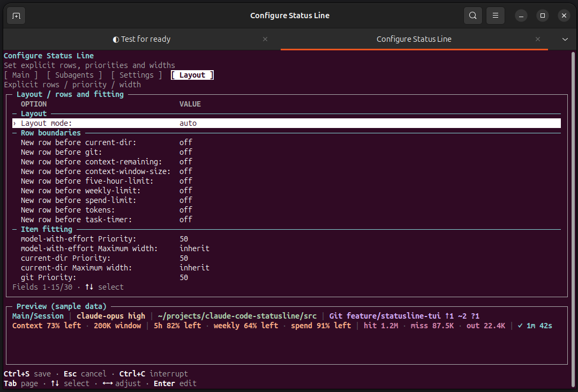This screenshot has height=392, width=578.
Task: Select the highlighted Layout page tab
Action: (x=192, y=75)
